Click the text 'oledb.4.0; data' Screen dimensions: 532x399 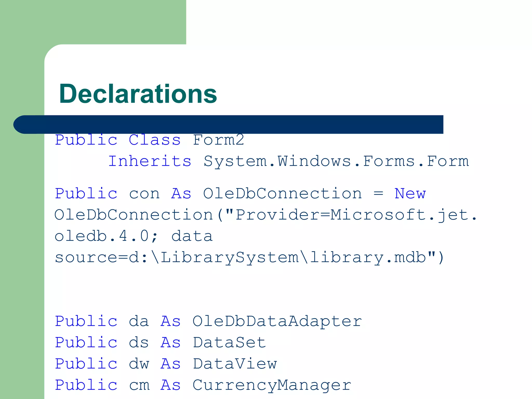134,236
